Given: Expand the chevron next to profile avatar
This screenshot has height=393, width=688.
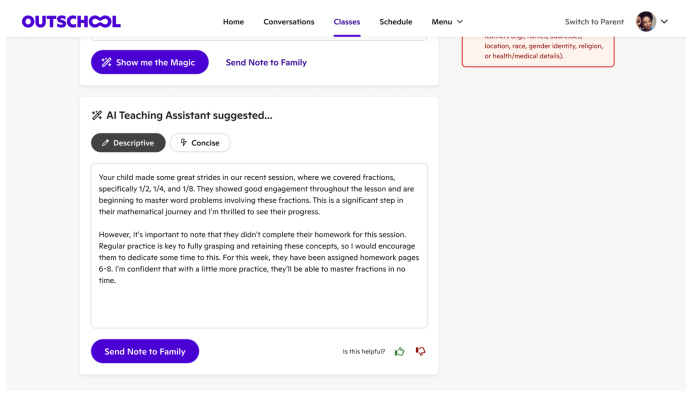Looking at the screenshot, I should pyautogui.click(x=664, y=21).
